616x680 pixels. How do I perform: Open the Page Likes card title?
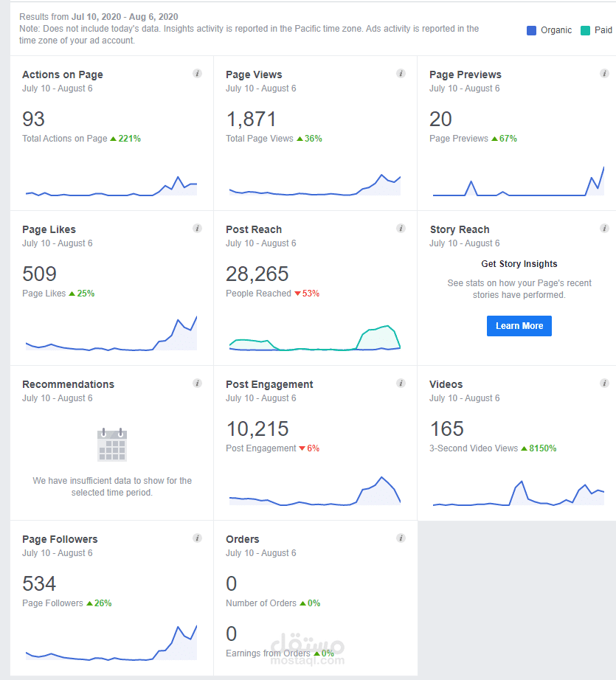click(x=49, y=229)
